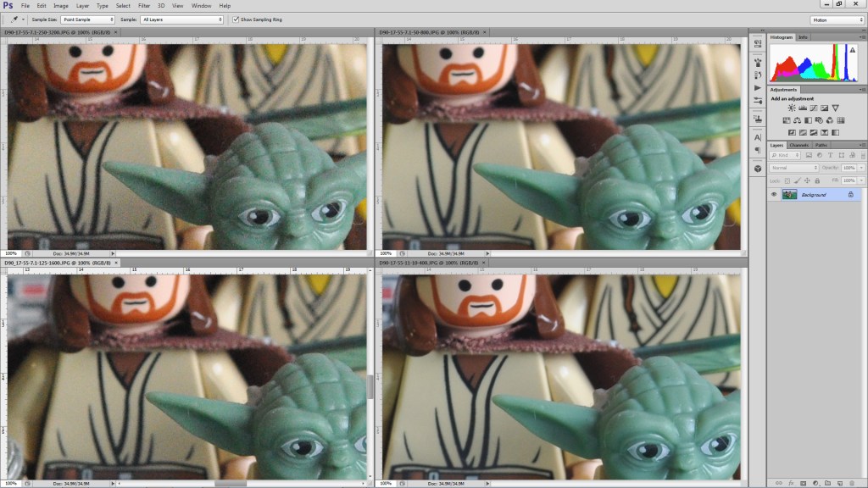Image resolution: width=868 pixels, height=488 pixels.
Task: Open the Opacity slider in the Layers panel
Action: click(861, 168)
